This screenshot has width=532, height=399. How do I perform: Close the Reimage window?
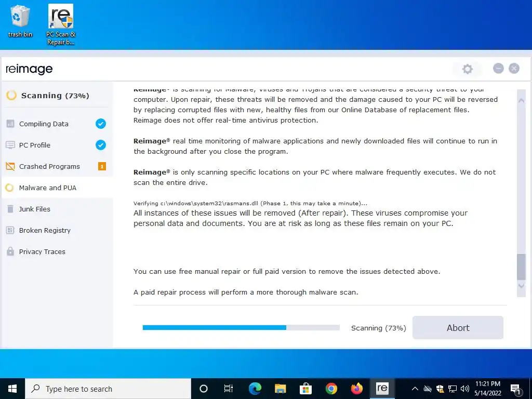coord(514,69)
